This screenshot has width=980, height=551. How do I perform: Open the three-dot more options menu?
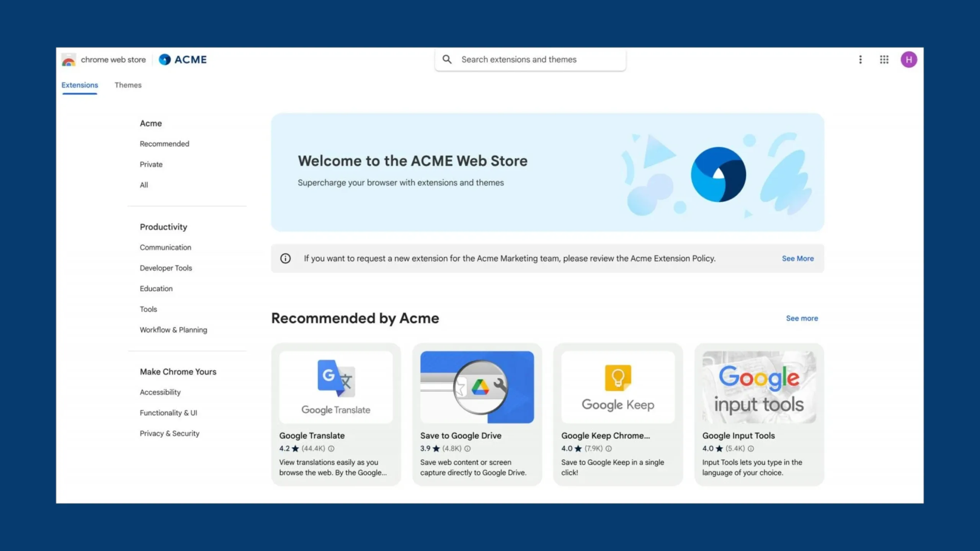pyautogui.click(x=860, y=60)
